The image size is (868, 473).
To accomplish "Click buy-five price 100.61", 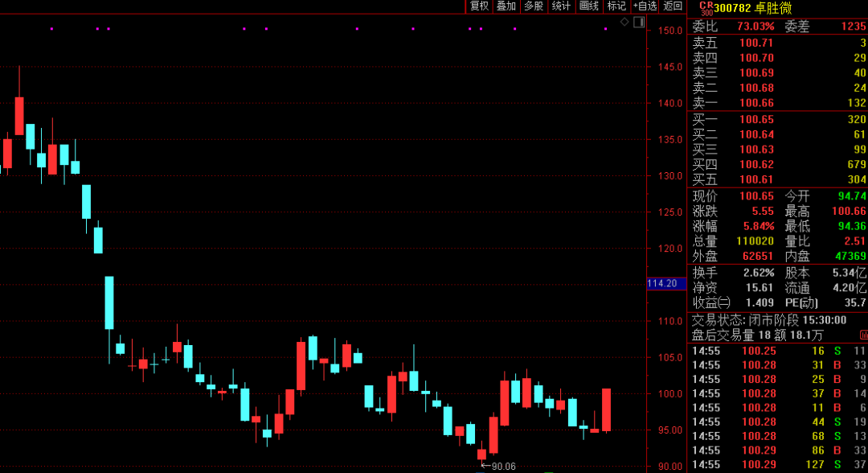I will click(756, 179).
